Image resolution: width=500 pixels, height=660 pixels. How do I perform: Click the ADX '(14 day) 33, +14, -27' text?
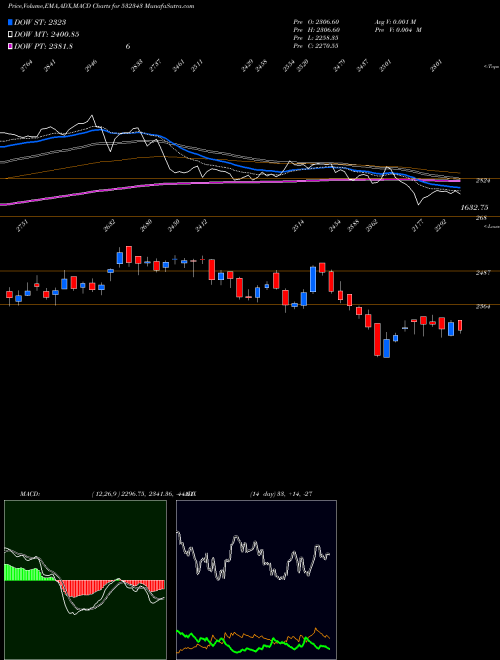[x=281, y=494]
